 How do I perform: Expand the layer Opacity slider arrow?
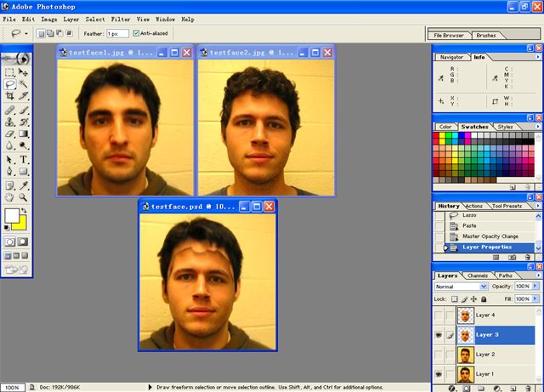[x=535, y=287]
